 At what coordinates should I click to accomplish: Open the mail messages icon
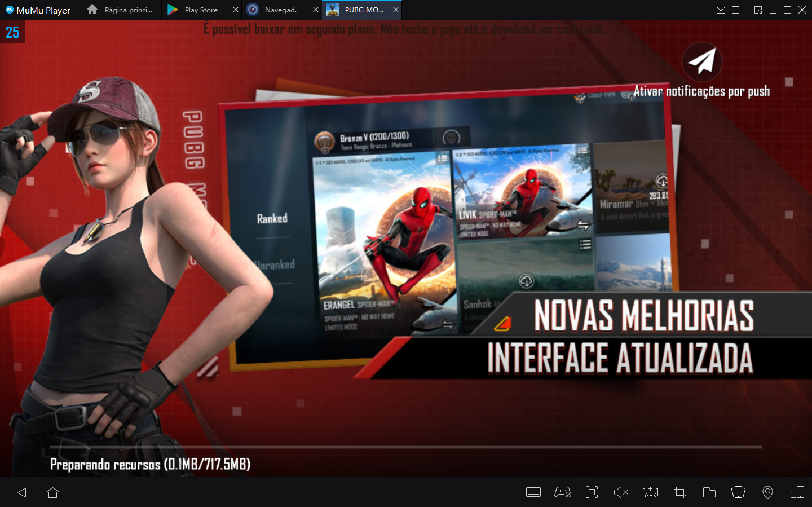tap(721, 10)
